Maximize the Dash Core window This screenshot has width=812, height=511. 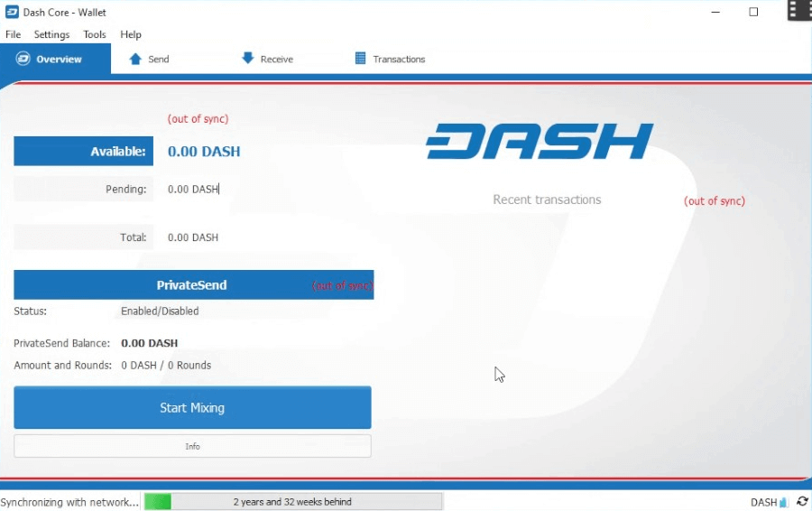click(x=753, y=12)
